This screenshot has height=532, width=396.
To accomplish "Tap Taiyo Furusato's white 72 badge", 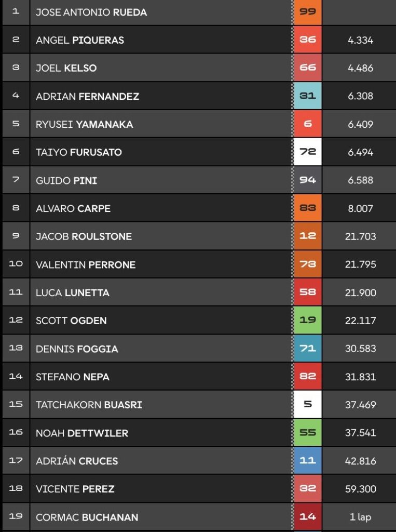I will [x=308, y=152].
